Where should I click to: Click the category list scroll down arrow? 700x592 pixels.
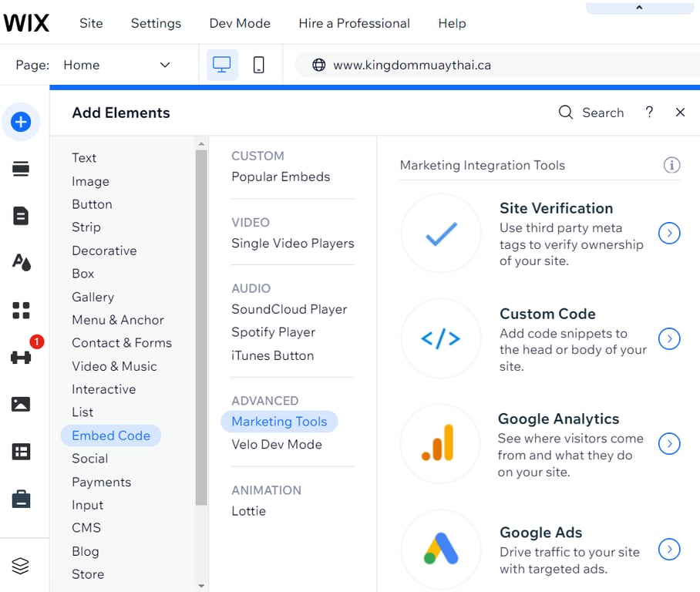point(201,586)
